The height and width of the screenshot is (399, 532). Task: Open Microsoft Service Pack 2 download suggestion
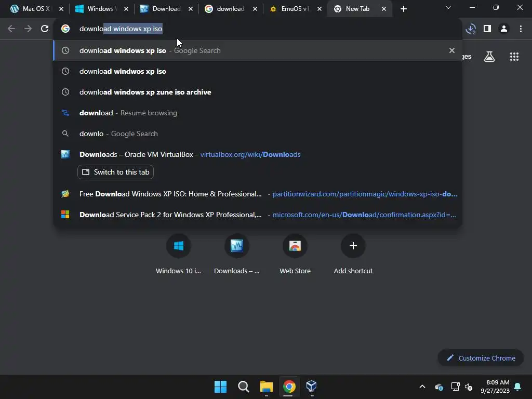pos(258,215)
